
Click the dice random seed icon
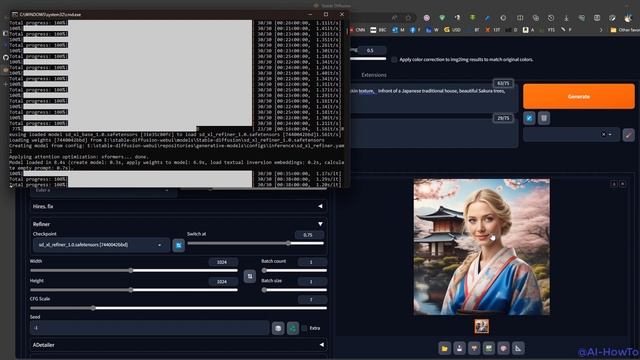278,328
